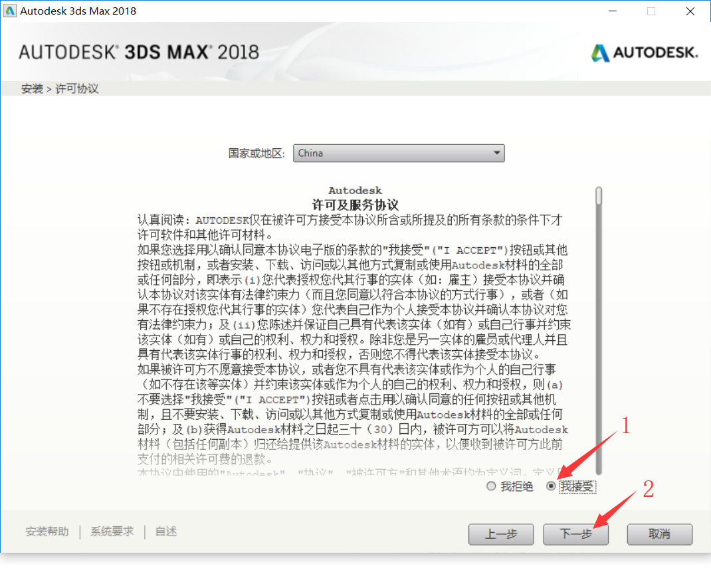Maximize the installer window
The width and height of the screenshot is (711, 588).
coord(651,11)
